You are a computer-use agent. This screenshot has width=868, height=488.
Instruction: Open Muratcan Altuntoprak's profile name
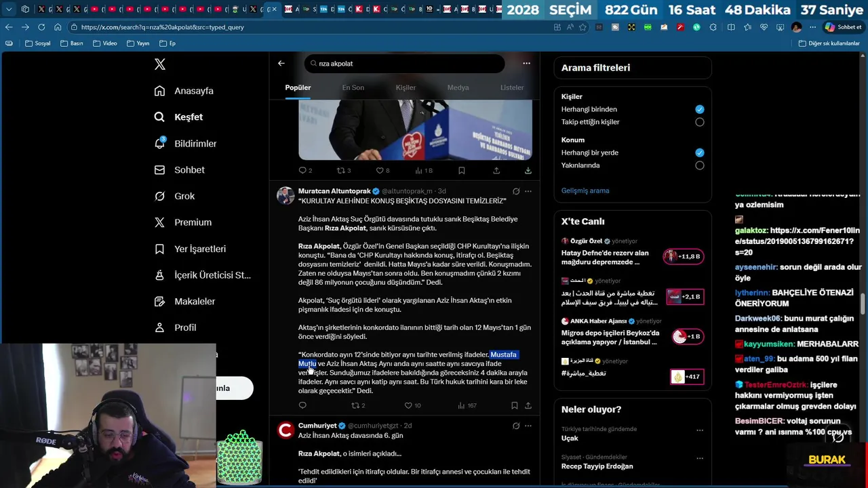coord(334,191)
